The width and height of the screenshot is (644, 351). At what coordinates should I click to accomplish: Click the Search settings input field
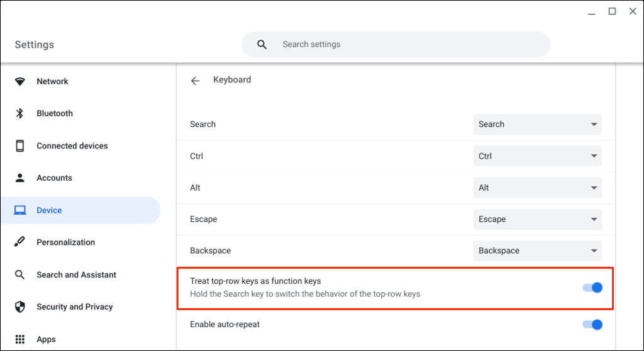[402, 45]
